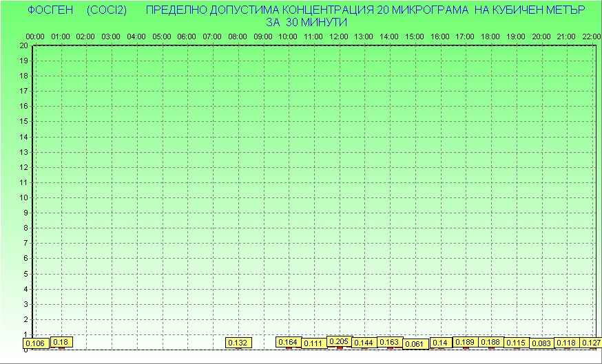Select the 0.18 value label
This screenshot has width=602, height=364.
click(61, 342)
